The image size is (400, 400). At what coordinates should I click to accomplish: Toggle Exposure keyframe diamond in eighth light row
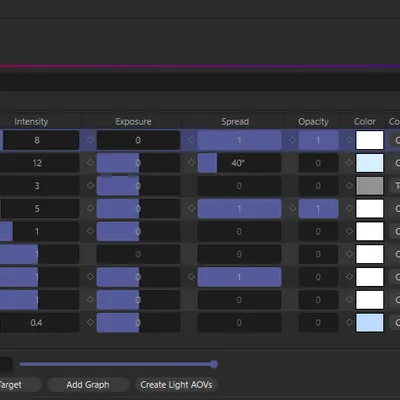pos(90,299)
